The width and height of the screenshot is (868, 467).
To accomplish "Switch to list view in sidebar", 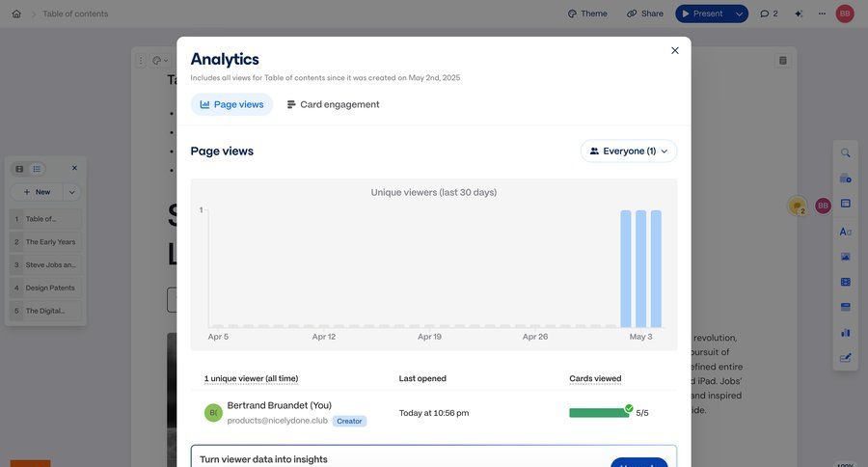I will tap(37, 169).
